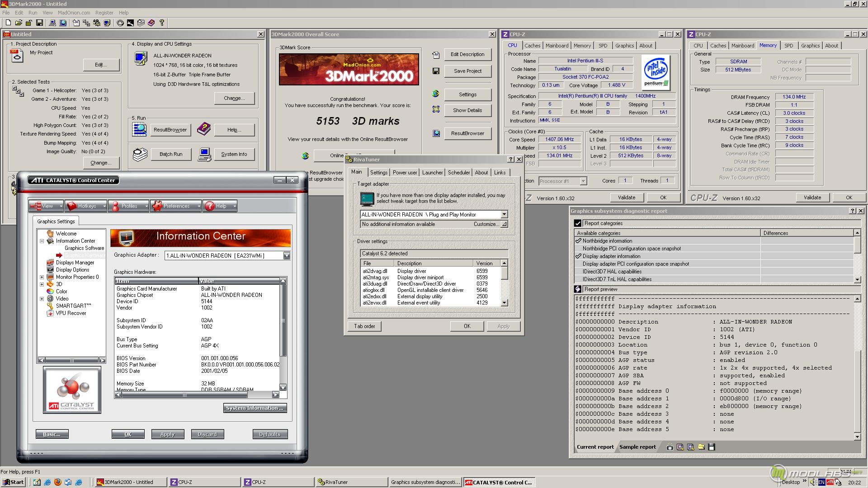Viewport: 868px width, 488px height.
Task: Click New project icon in 3DMark toolbar
Action: (x=8, y=23)
